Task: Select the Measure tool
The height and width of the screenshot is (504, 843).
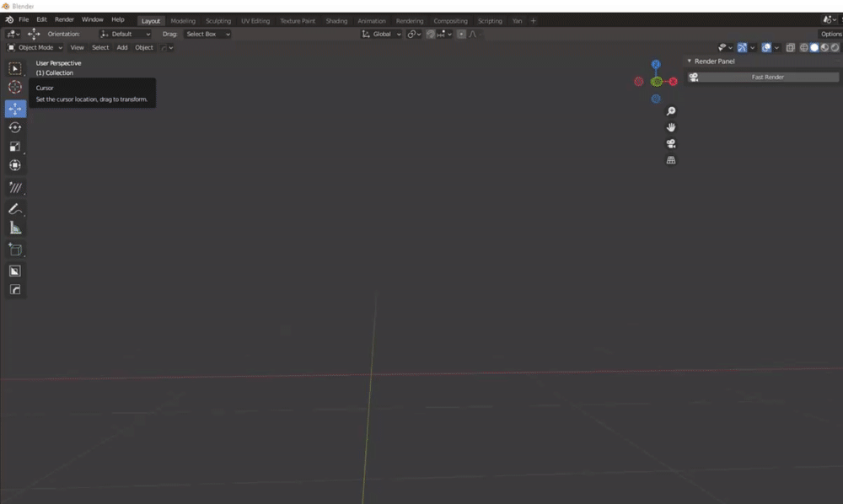Action: coord(15,228)
